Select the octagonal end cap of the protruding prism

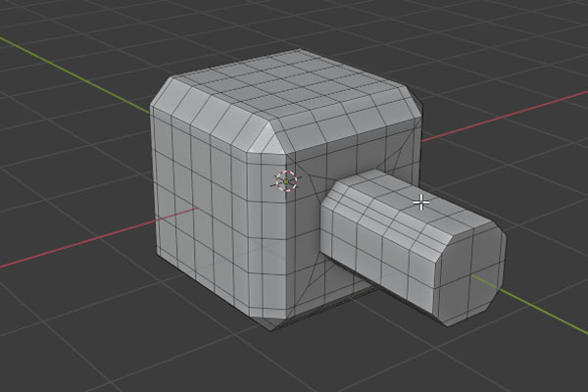click(x=468, y=274)
